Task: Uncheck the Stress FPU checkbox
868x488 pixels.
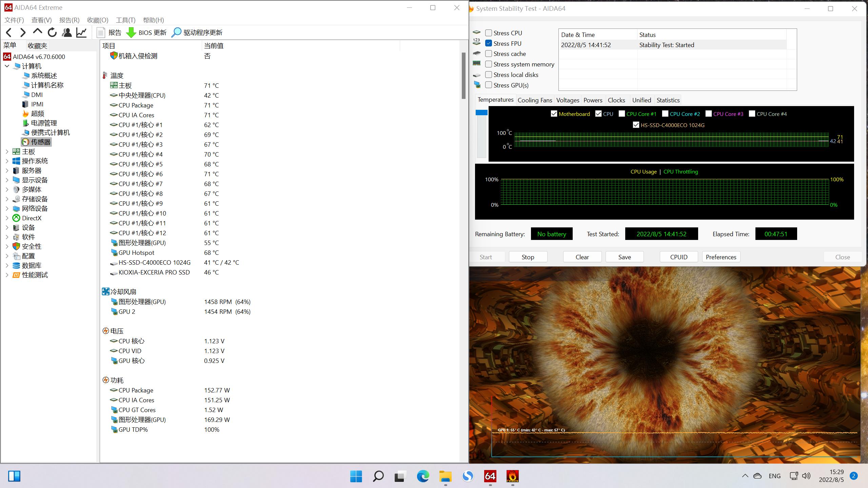Action: click(489, 43)
